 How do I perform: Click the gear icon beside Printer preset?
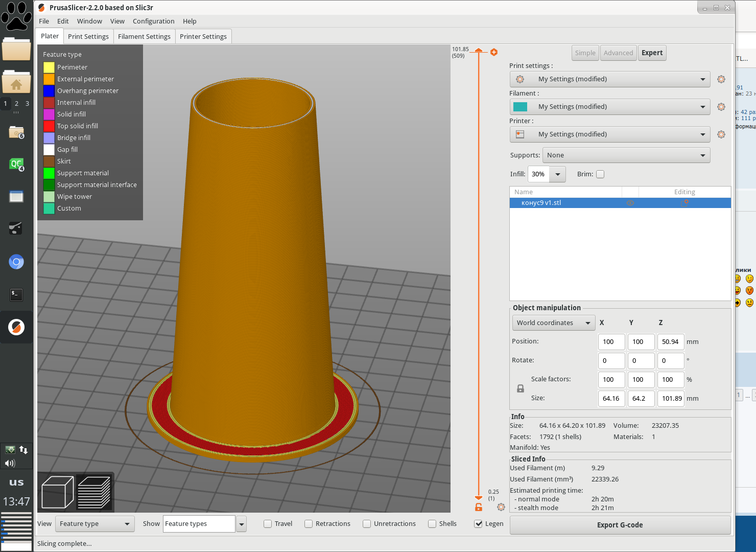coord(721,134)
